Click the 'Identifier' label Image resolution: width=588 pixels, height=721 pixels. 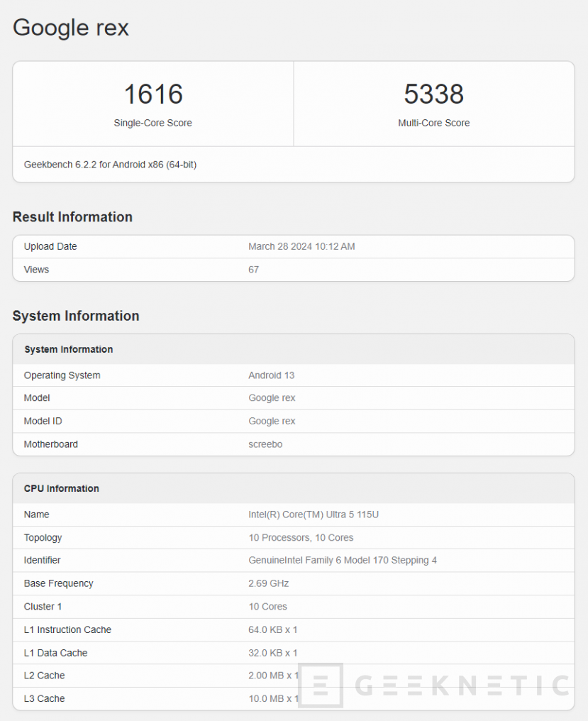pos(43,560)
